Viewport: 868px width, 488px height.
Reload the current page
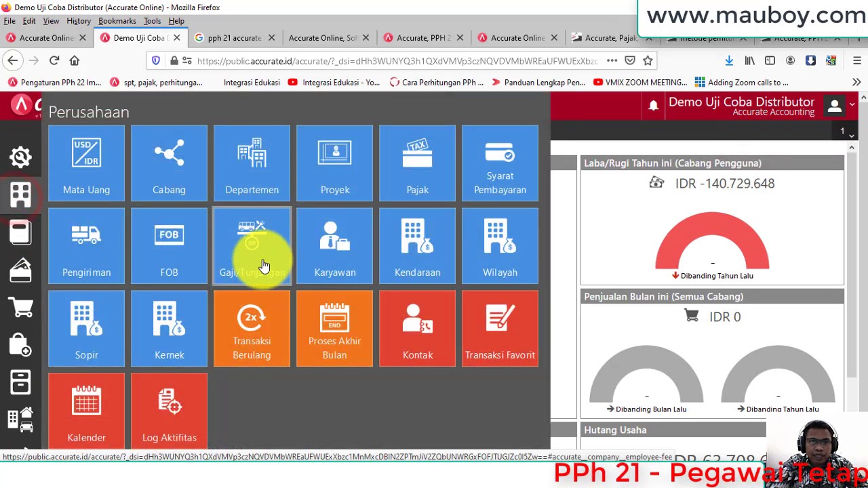tap(54, 60)
